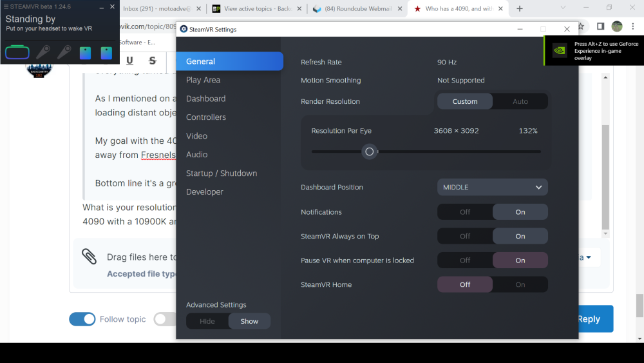The height and width of the screenshot is (363, 644).
Task: Click the paperclip attachment icon
Action: (x=89, y=257)
